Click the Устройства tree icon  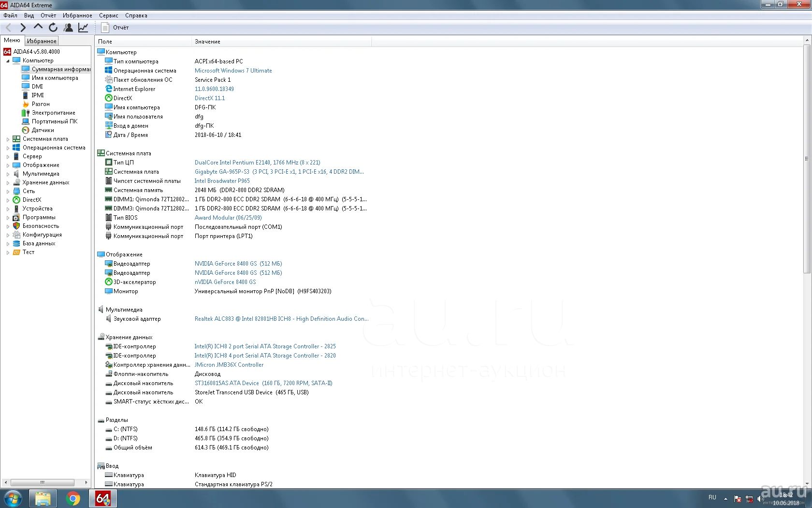click(16, 209)
